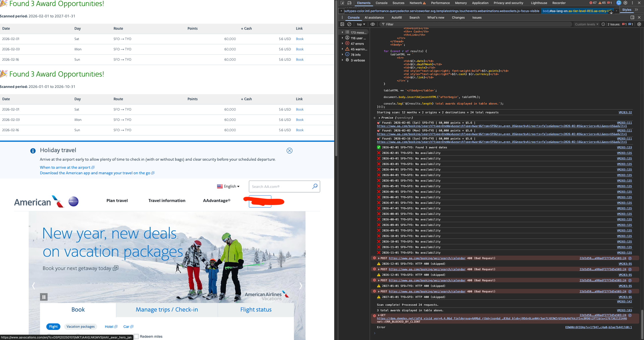Create live expression with eye icon
This screenshot has height=340, width=644.
pyautogui.click(x=373, y=24)
